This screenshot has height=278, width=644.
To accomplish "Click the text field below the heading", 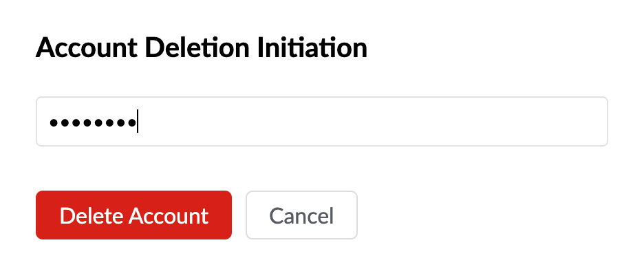I will pyautogui.click(x=321, y=122).
